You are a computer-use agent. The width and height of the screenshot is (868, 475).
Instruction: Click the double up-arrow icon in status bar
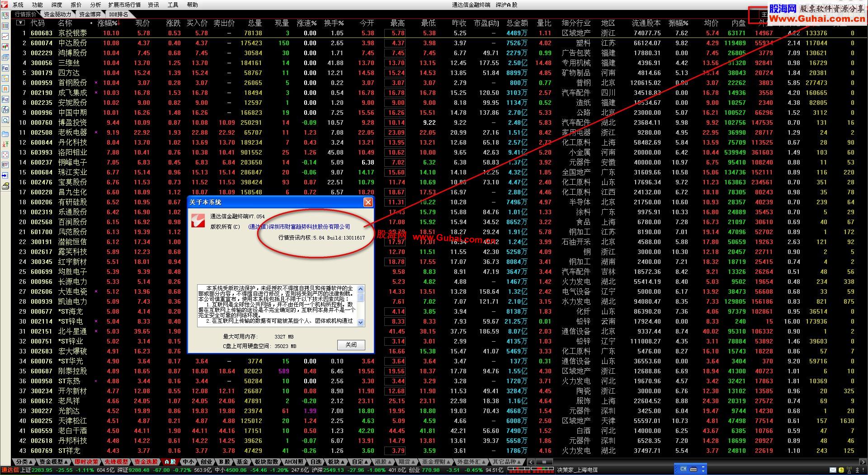click(857, 470)
